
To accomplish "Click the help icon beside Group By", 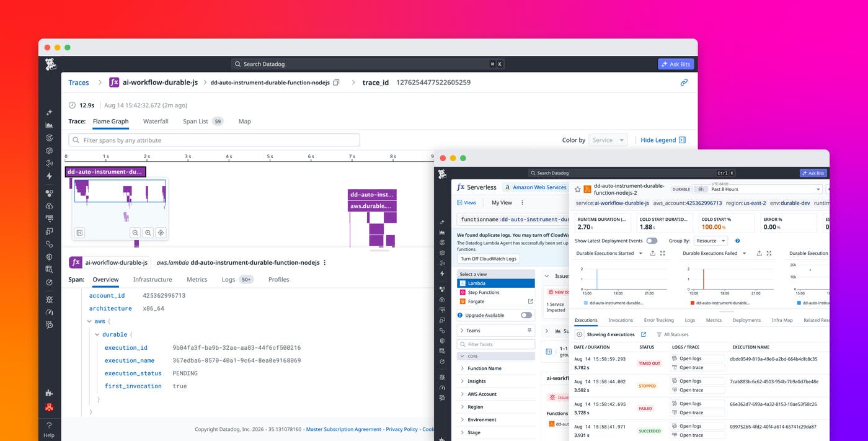I will pyautogui.click(x=737, y=241).
